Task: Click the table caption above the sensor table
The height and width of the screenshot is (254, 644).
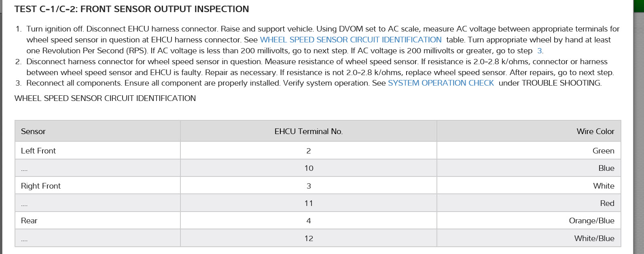Action: coord(105,98)
